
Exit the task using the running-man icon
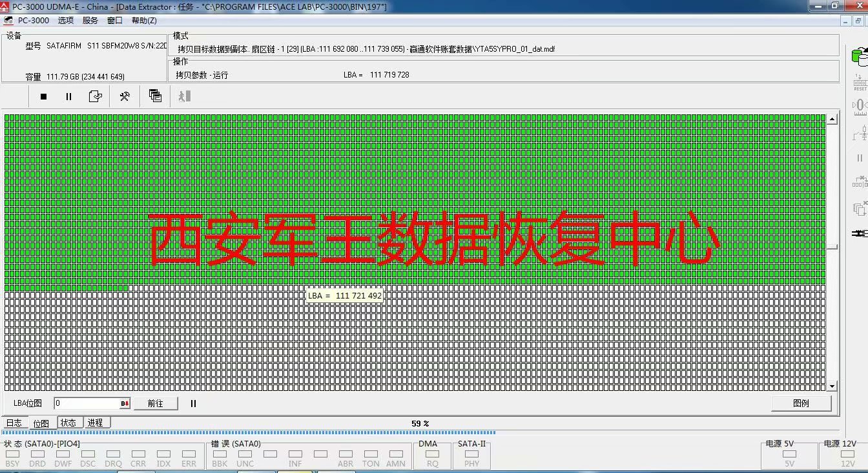tap(184, 96)
